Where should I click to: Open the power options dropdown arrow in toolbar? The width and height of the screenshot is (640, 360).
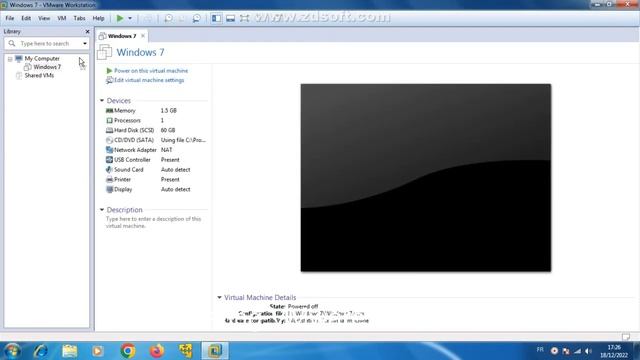pyautogui.click(x=130, y=18)
